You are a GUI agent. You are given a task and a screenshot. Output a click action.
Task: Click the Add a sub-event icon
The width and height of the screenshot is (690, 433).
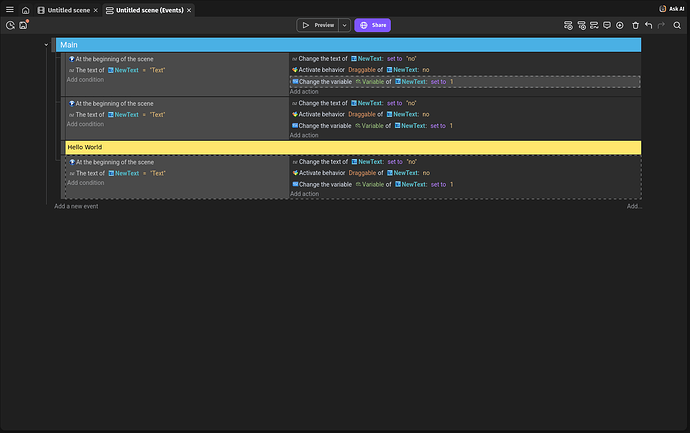[581, 25]
